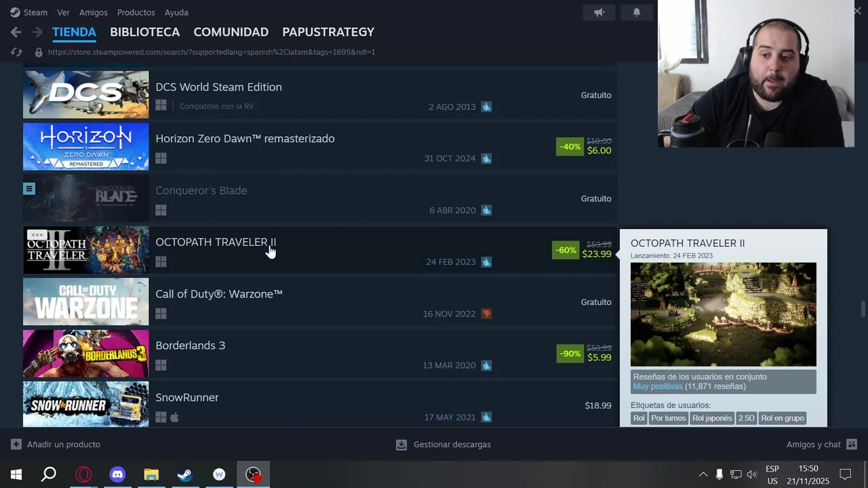The height and width of the screenshot is (488, 868).
Task: Open Discord from the taskbar
Action: (x=117, y=474)
